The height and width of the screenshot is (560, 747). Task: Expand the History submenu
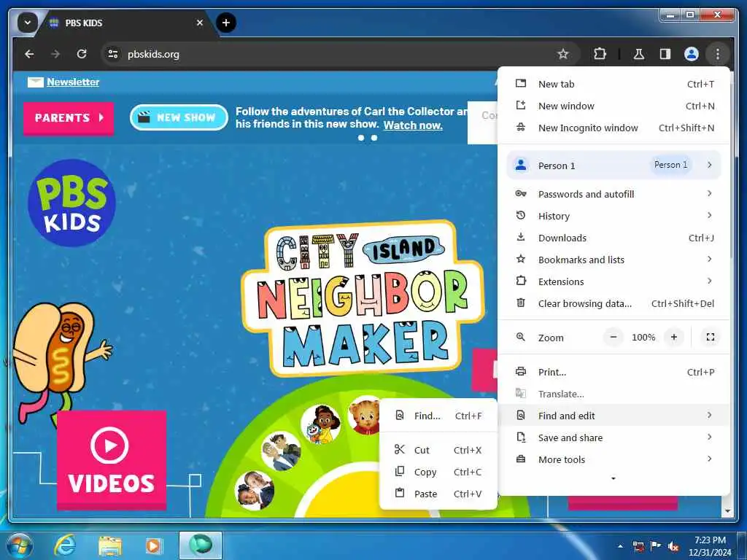pyautogui.click(x=614, y=216)
